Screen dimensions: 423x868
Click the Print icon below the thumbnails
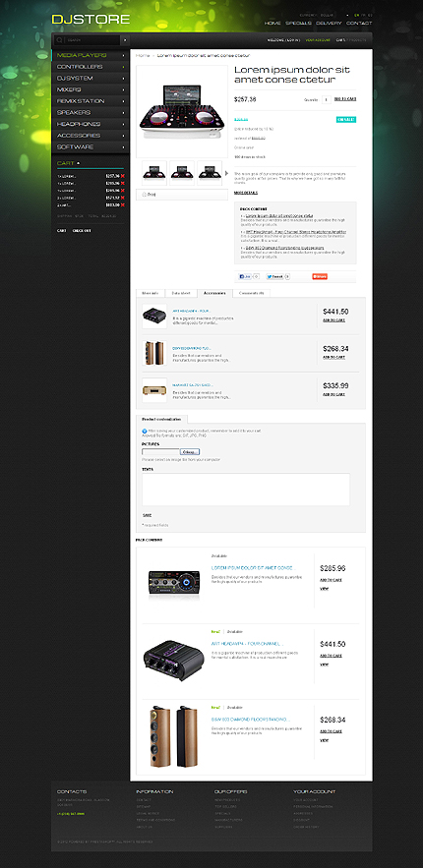point(144,195)
